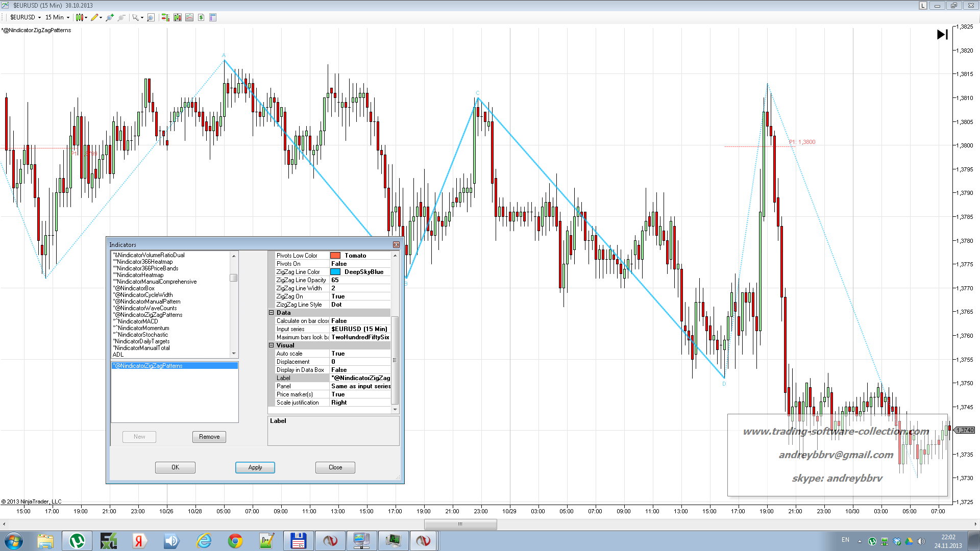
Task: Select NindicatorMACD in indicators list
Action: point(137,321)
